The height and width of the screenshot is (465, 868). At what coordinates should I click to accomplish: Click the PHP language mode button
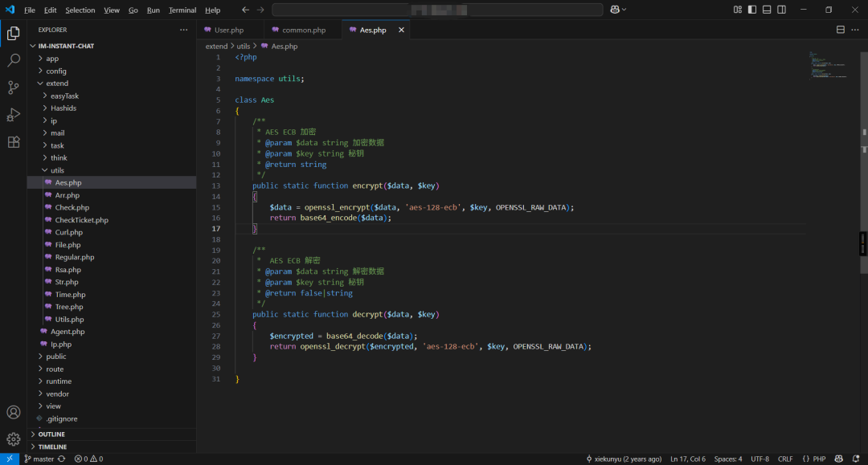point(814,459)
